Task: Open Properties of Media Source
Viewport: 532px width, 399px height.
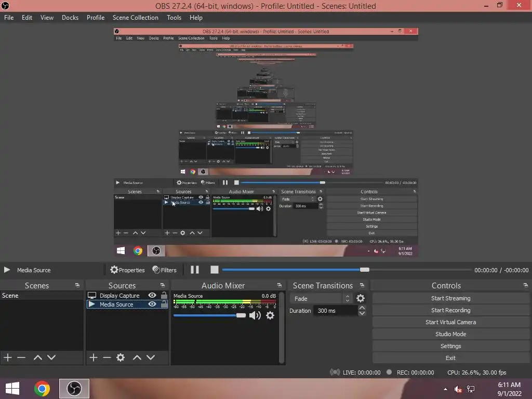Action: point(128,270)
